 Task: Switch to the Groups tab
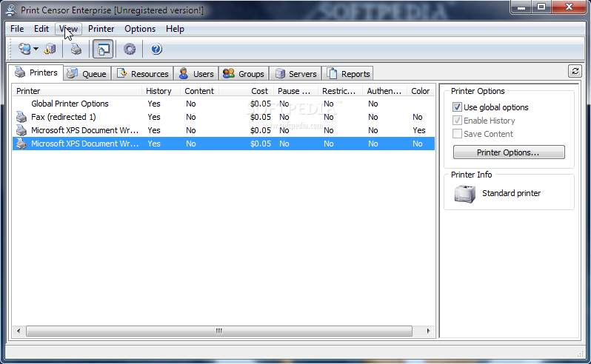(244, 74)
